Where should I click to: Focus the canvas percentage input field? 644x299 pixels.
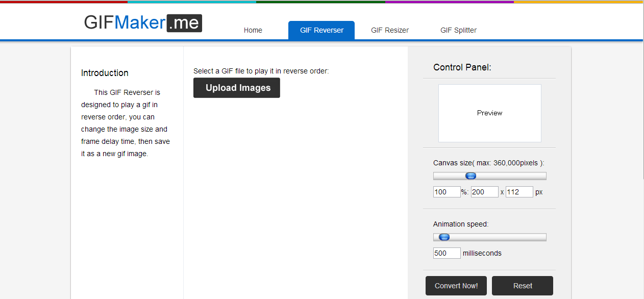point(447,192)
